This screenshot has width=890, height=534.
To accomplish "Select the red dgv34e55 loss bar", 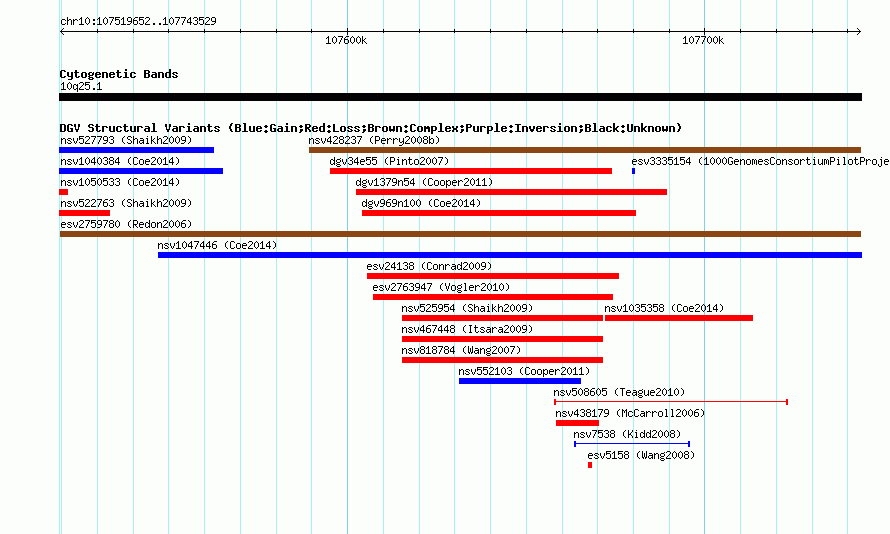I will (x=471, y=171).
